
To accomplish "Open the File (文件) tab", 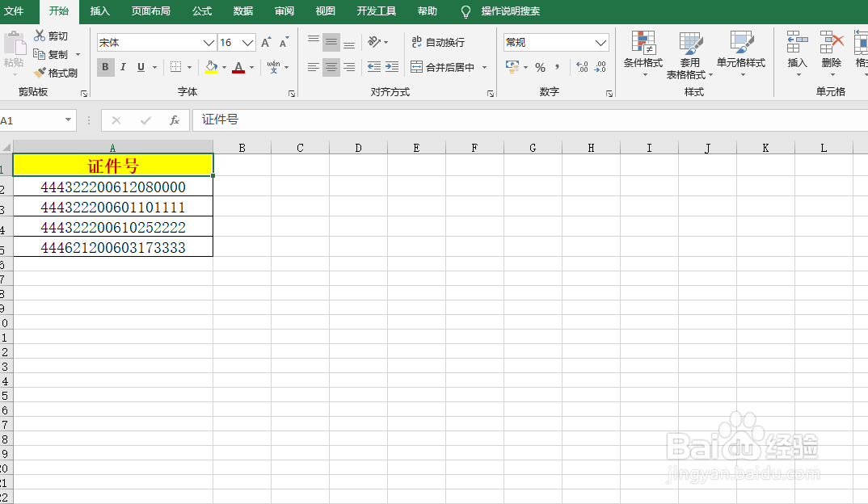I will tap(14, 11).
